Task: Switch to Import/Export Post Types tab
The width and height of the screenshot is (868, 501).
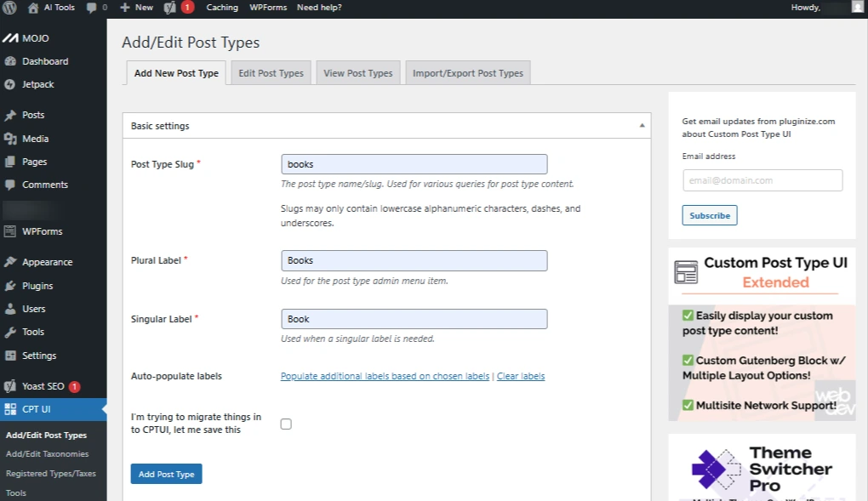Action: (x=467, y=73)
